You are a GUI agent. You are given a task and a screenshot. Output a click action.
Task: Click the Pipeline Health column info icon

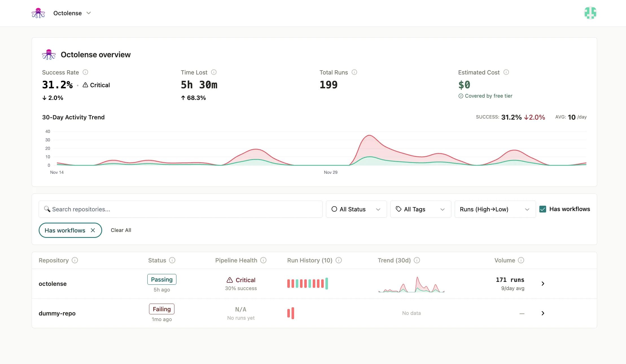coord(263,260)
